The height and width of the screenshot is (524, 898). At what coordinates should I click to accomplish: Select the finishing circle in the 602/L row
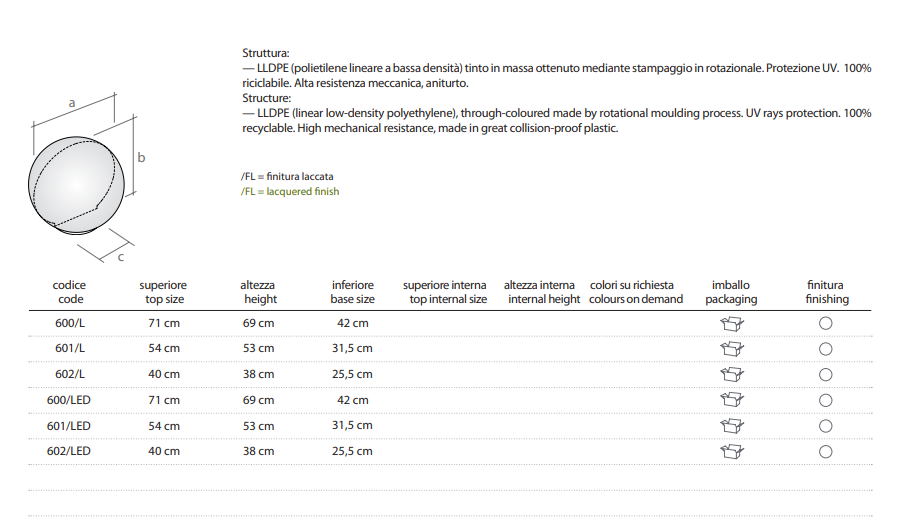(x=826, y=374)
